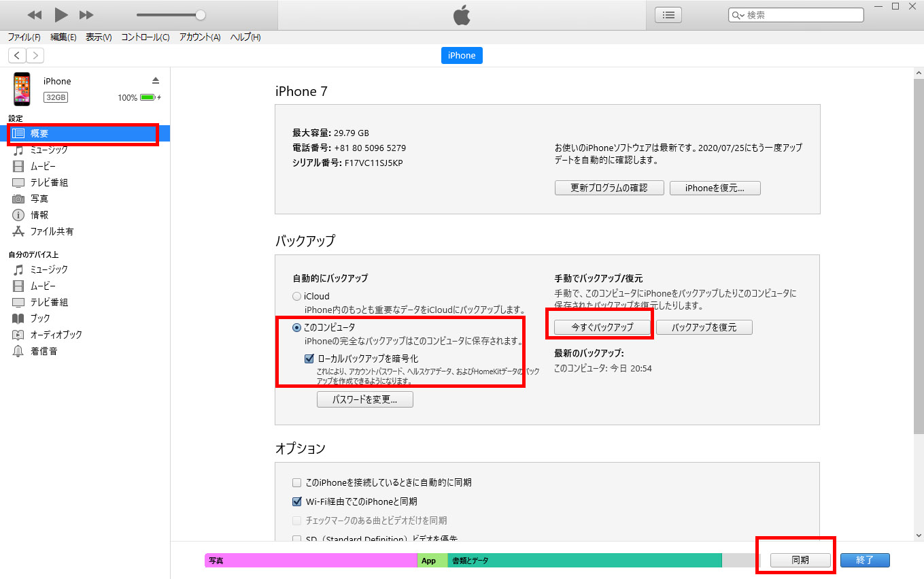This screenshot has width=924, height=579.
Task: Click 更新プログラムの確認 button
Action: click(x=609, y=188)
